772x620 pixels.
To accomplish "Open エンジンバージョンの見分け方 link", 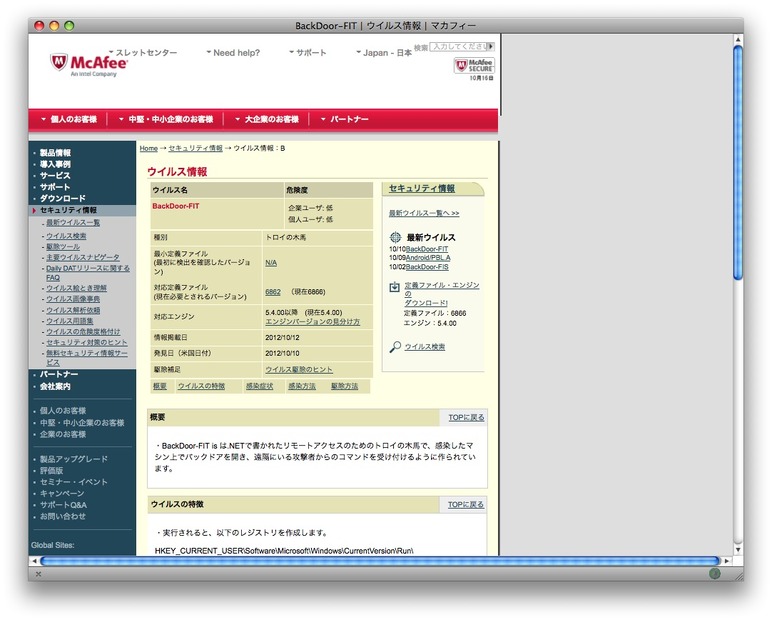I will pos(313,322).
